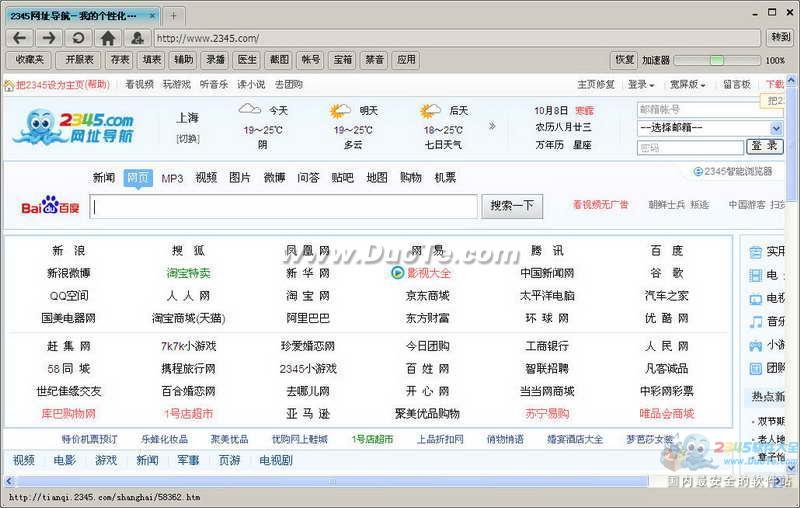Click the Baidu paw logo
Image resolution: width=800 pixels, height=508 pixels.
[x=50, y=205]
